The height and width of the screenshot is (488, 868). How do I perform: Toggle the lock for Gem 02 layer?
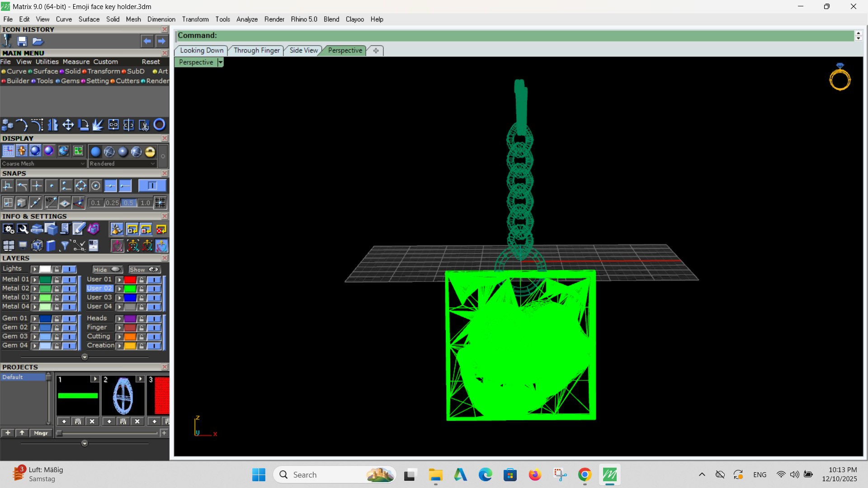point(57,328)
